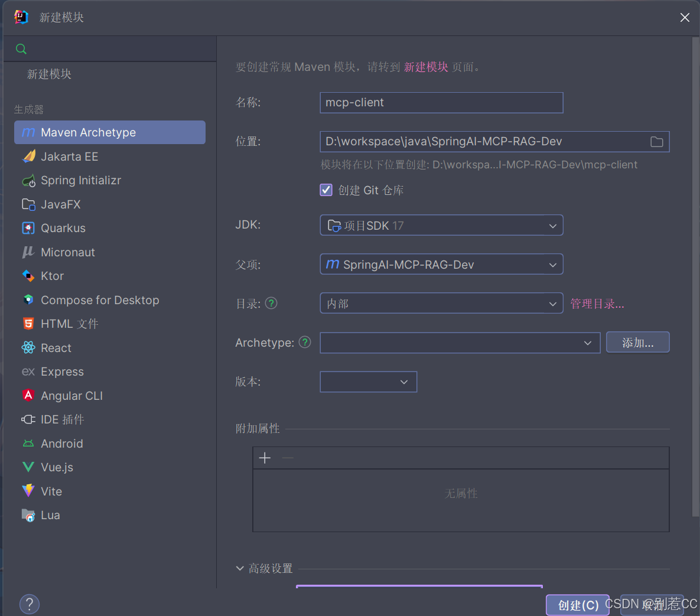Close the 新建模块 dialog
Image resolution: width=700 pixels, height=616 pixels.
(x=685, y=17)
